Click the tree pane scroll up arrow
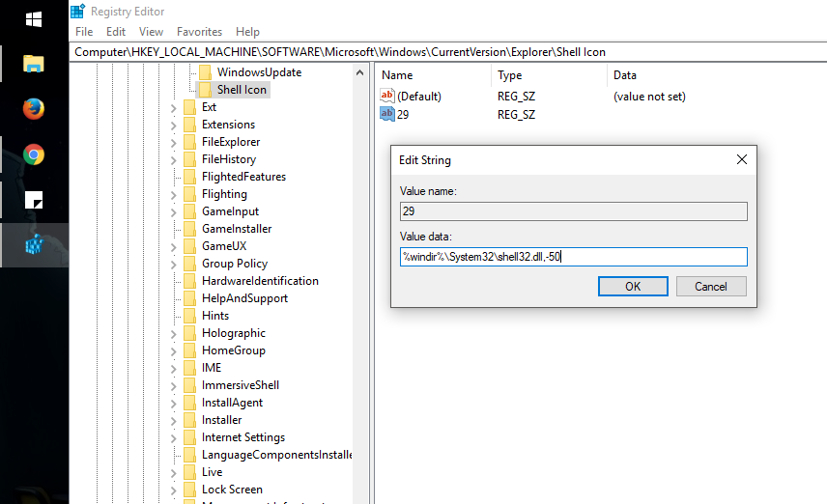827x504 pixels. click(x=359, y=72)
